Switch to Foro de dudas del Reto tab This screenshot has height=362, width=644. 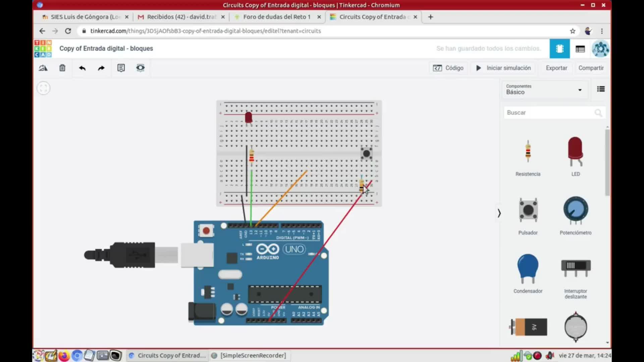[x=277, y=17]
